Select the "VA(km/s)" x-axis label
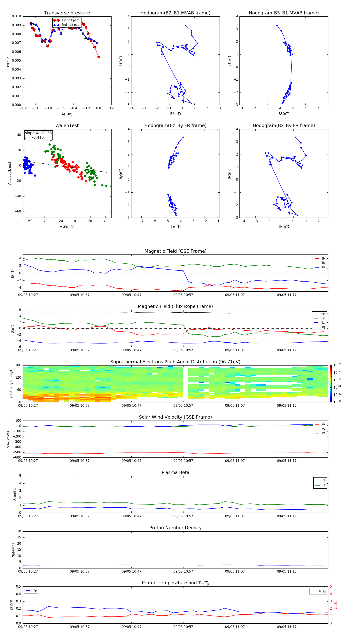 (x=67, y=227)
